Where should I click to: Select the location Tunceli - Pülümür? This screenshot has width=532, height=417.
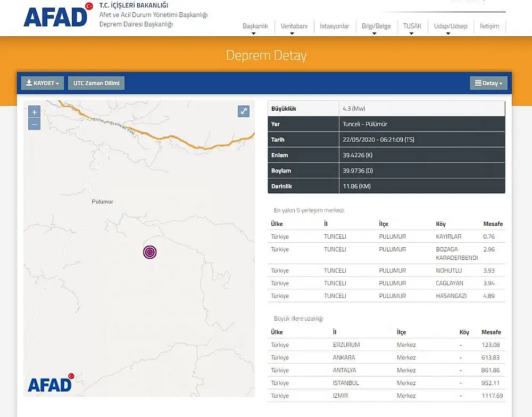pos(365,124)
